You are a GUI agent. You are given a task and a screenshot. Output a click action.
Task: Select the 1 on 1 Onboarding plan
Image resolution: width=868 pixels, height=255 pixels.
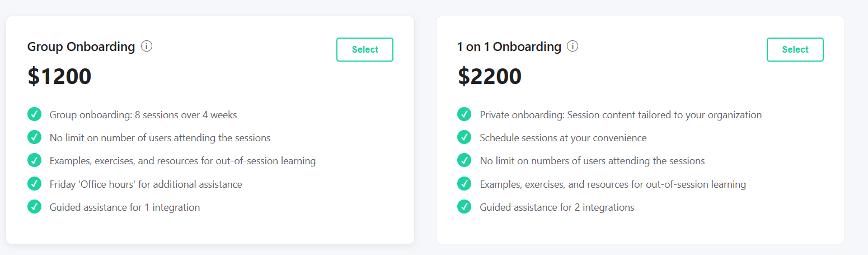coord(795,49)
